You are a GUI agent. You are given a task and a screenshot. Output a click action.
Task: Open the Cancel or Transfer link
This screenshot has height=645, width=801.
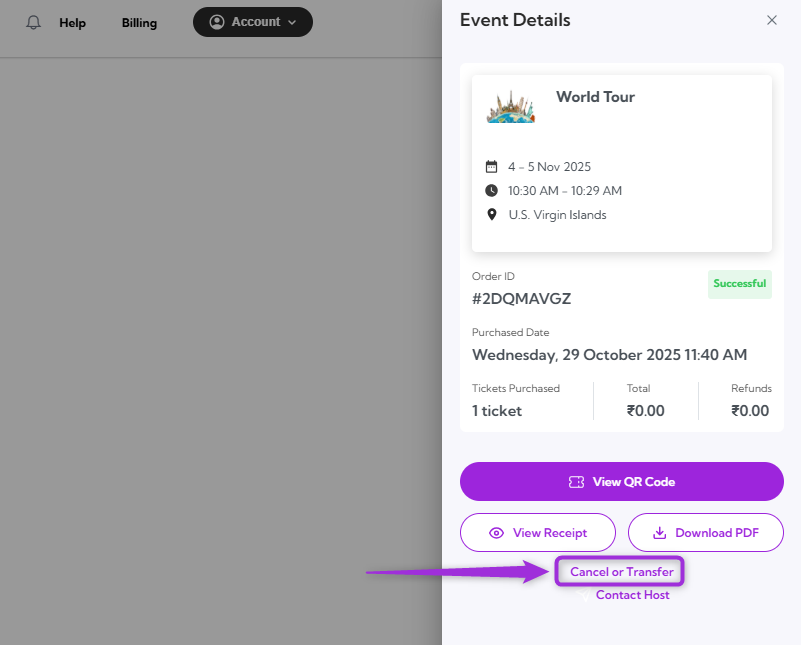click(621, 572)
